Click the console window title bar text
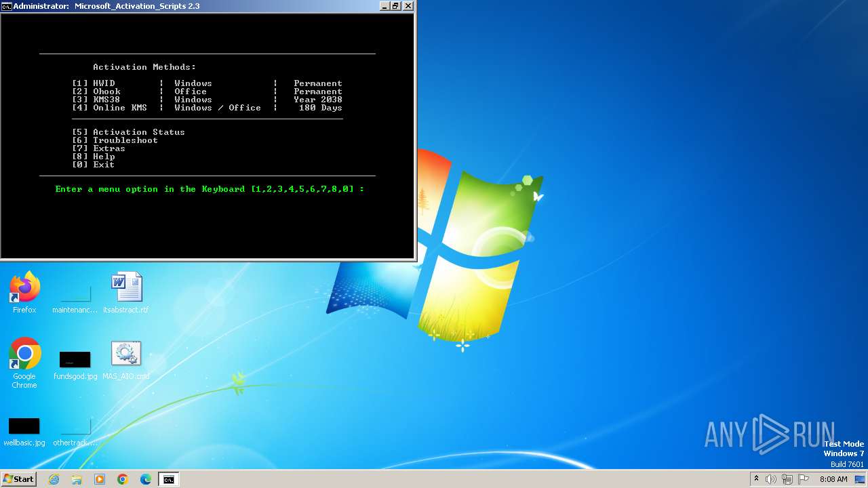Viewport: 868px width, 488px height. (x=106, y=6)
